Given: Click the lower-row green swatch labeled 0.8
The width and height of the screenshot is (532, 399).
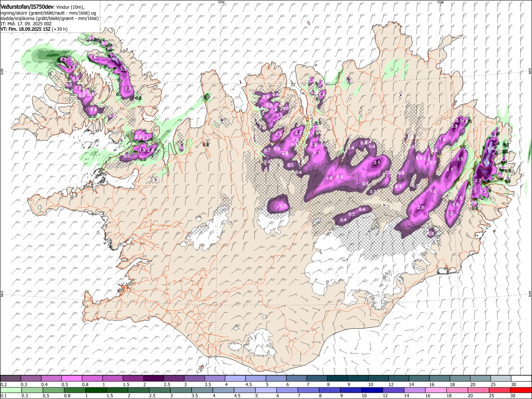Looking at the screenshot, I should click(x=74, y=390).
